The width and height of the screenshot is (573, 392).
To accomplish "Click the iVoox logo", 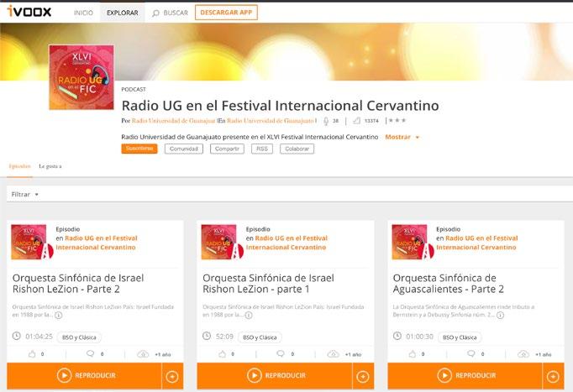I will [x=29, y=12].
